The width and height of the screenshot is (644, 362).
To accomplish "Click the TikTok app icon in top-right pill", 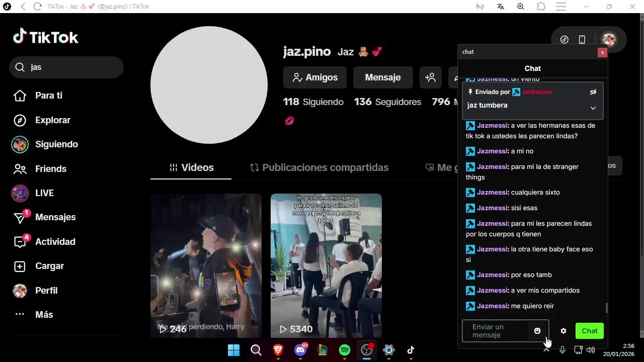I will point(565,40).
